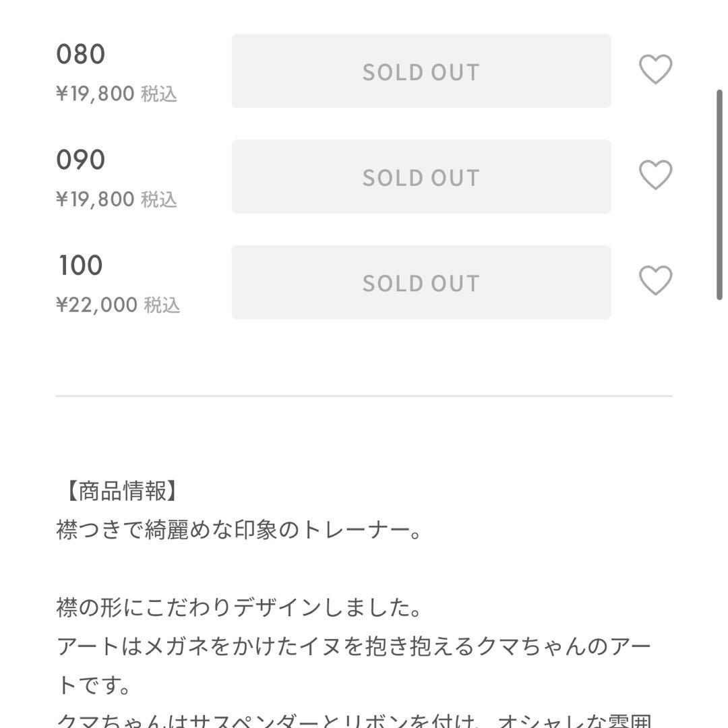Click the 税込 label beside the ¥22,000 price
Screen dimensions: 728x728
(x=162, y=305)
